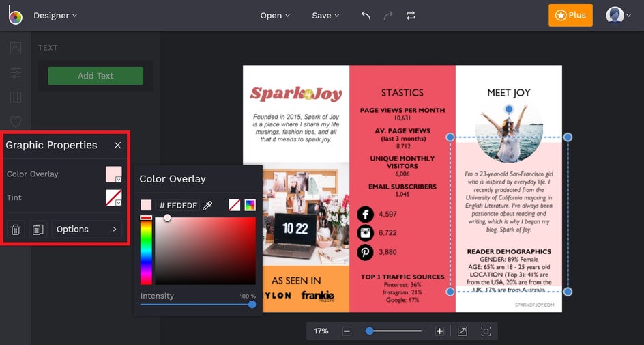The height and width of the screenshot is (345, 644).
Task: Open the Color Overlay swatch in Graphic Properties
Action: (114, 174)
